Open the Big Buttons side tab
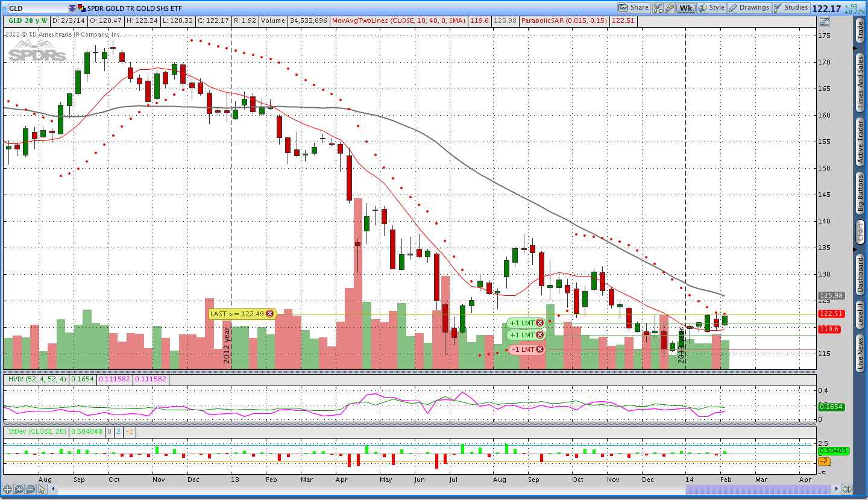The width and height of the screenshot is (868, 500). (860, 193)
